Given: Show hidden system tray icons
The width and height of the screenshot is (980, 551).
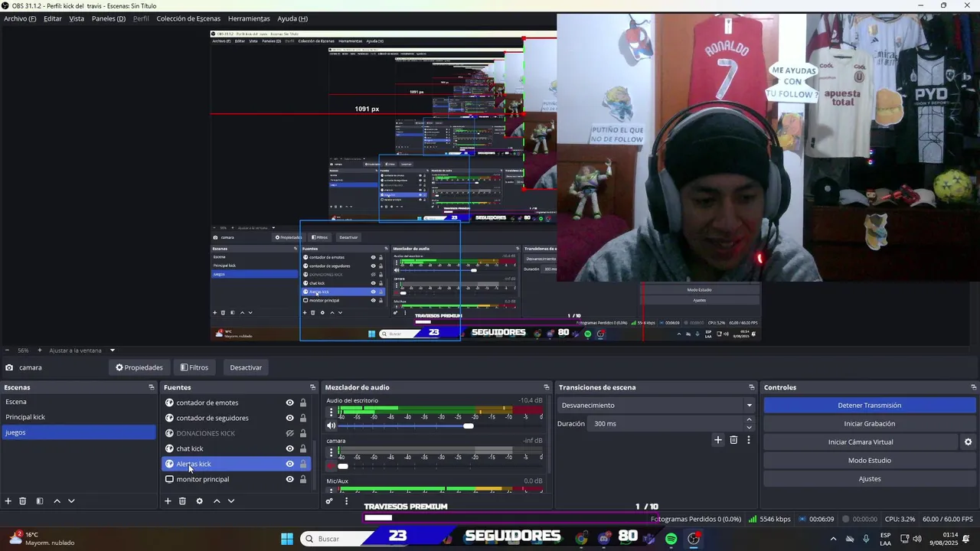Looking at the screenshot, I should pos(833,539).
